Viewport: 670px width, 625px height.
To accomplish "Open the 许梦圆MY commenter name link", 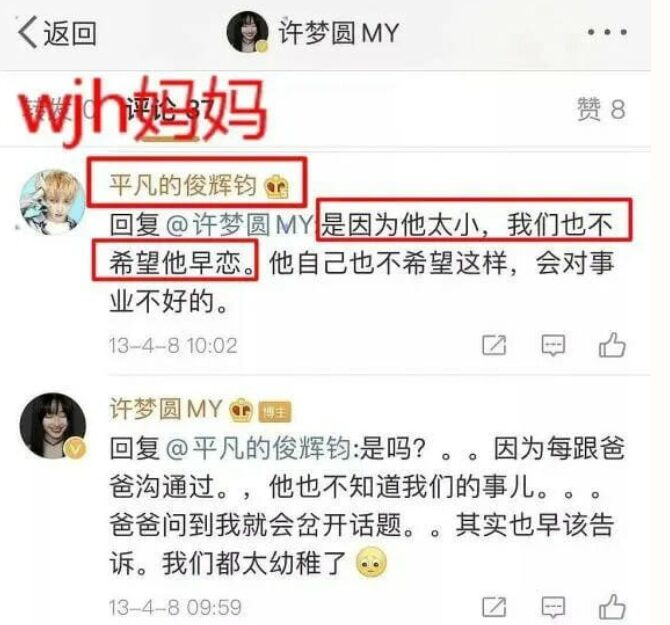I will (167, 408).
